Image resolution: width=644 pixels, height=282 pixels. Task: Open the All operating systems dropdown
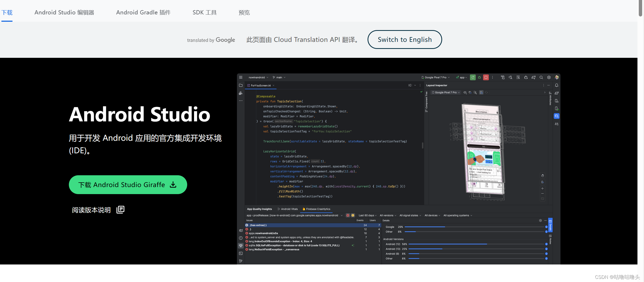(x=458, y=215)
